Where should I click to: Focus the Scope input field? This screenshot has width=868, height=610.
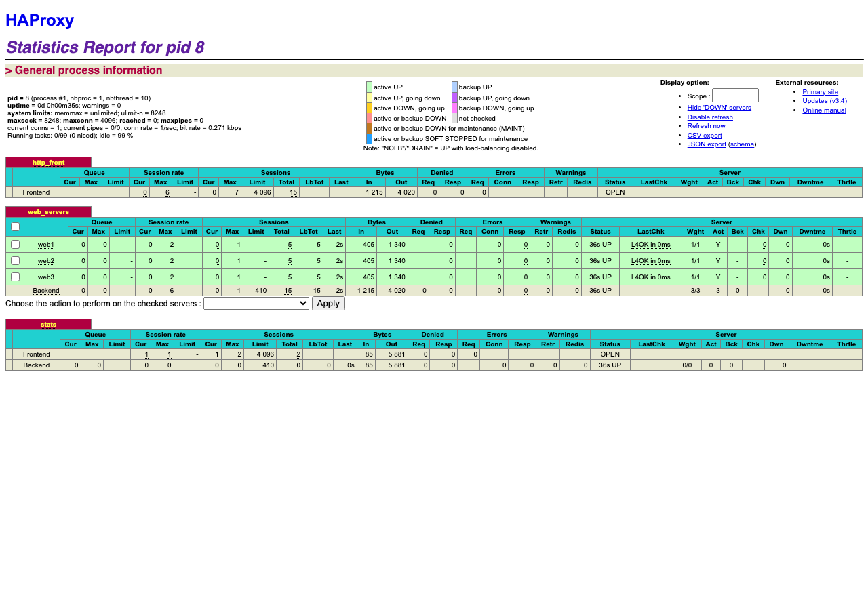click(735, 96)
